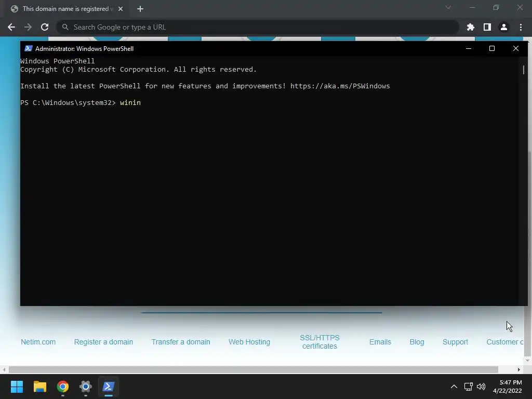Open the network status tray icon
The width and height of the screenshot is (532, 399).
pos(469,387)
